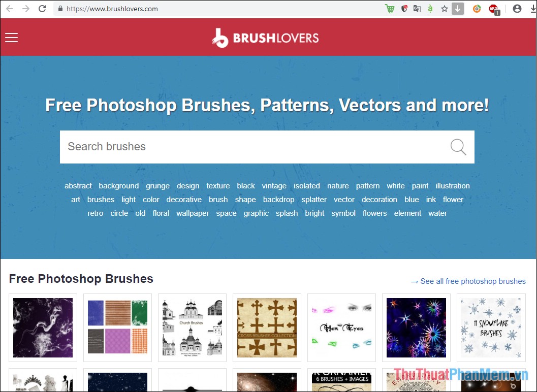Open the 'watercolor-style flower' tag labeled flower
Image resolution: width=537 pixels, height=392 pixels.
click(x=453, y=200)
